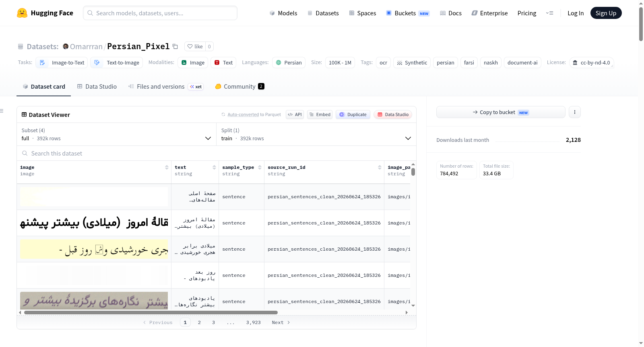The image size is (644, 347).
Task: Sort by sample_type column
Action: (x=260, y=167)
